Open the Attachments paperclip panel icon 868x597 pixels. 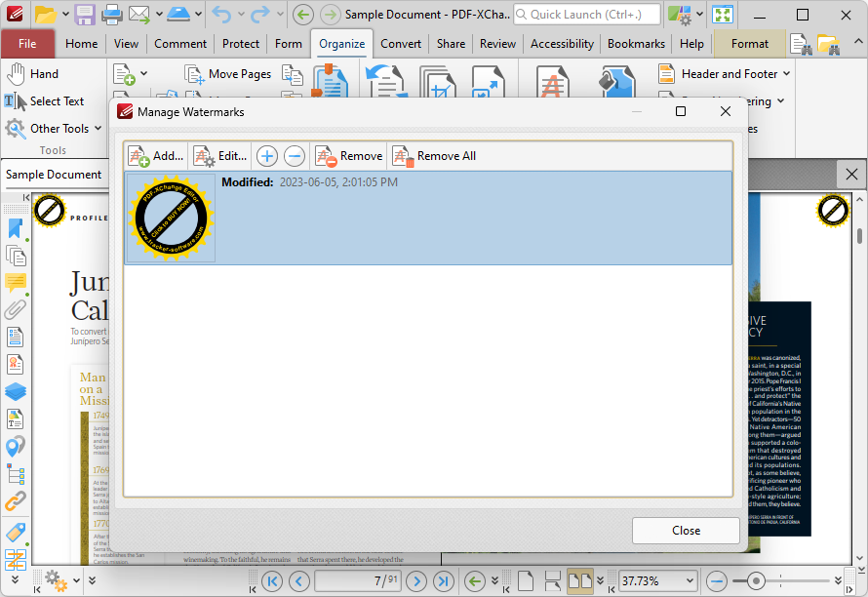coord(16,310)
